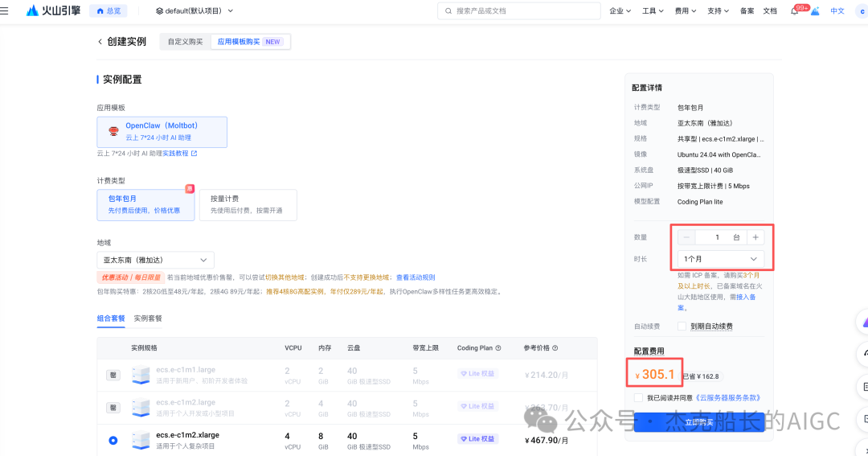Toggle 到期自动续费 checkbox
The image size is (868, 456).
[682, 327]
